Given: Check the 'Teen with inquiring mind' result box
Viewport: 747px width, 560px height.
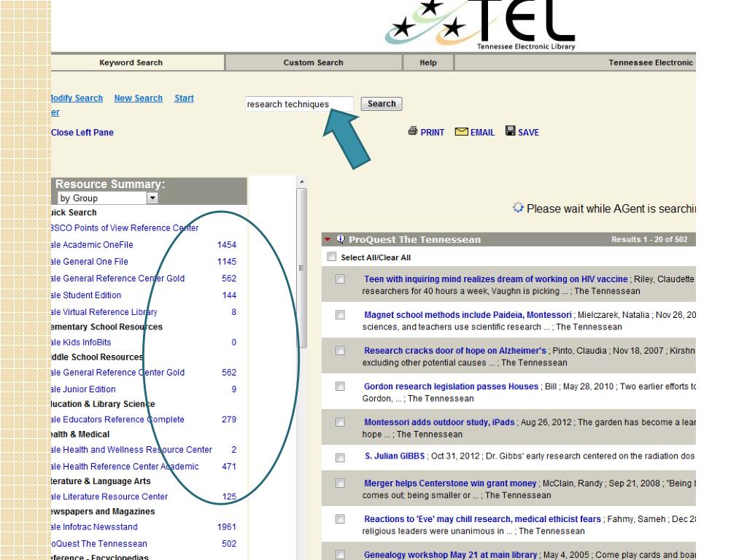Looking at the screenshot, I should pos(340,279).
